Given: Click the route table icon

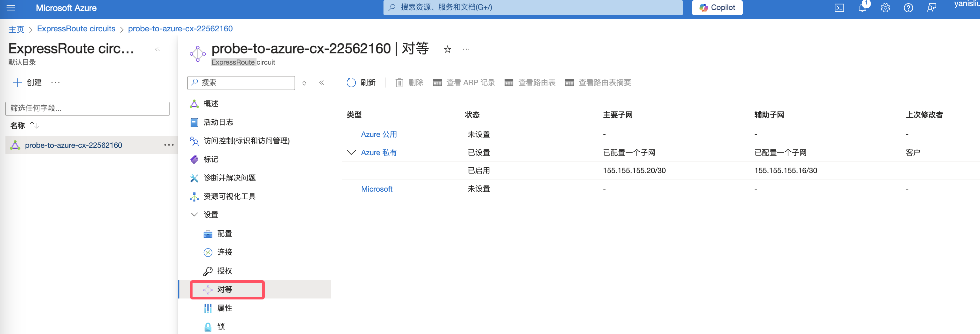Looking at the screenshot, I should point(509,83).
